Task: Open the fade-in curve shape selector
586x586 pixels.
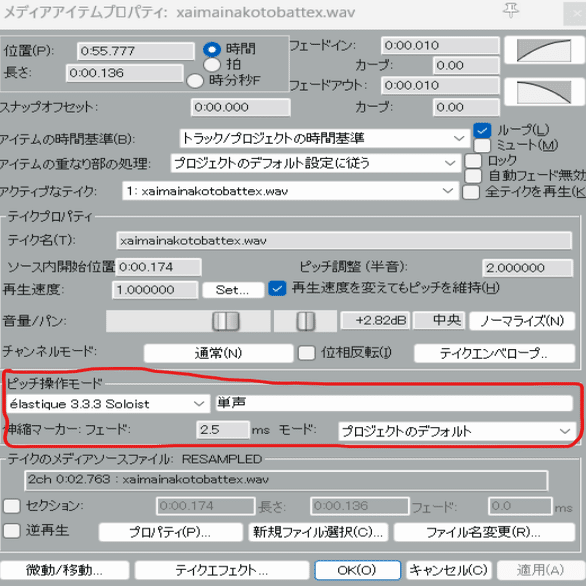Action: (544, 50)
